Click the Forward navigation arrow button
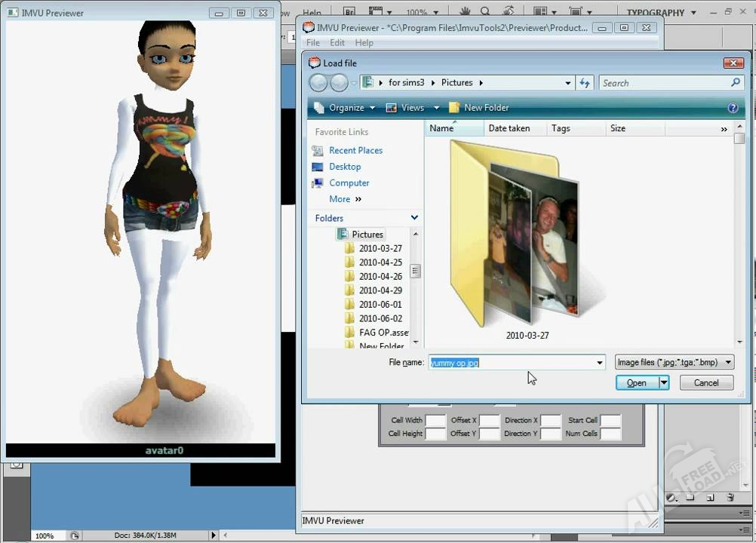The height and width of the screenshot is (543, 756). (340, 83)
